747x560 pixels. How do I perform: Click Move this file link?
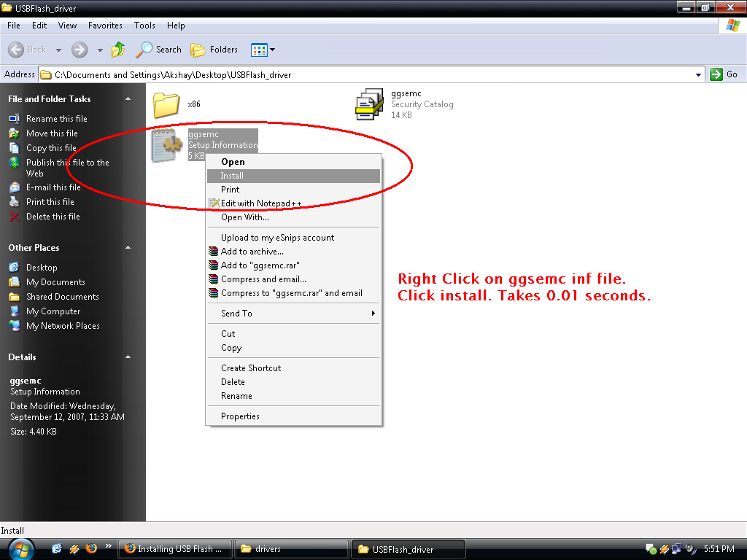pyautogui.click(x=52, y=133)
